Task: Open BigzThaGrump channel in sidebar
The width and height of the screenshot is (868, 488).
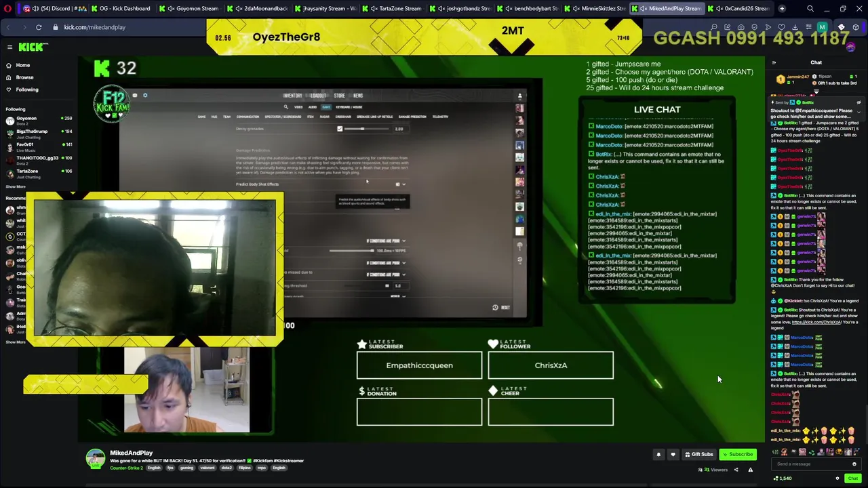Action: pyautogui.click(x=39, y=134)
